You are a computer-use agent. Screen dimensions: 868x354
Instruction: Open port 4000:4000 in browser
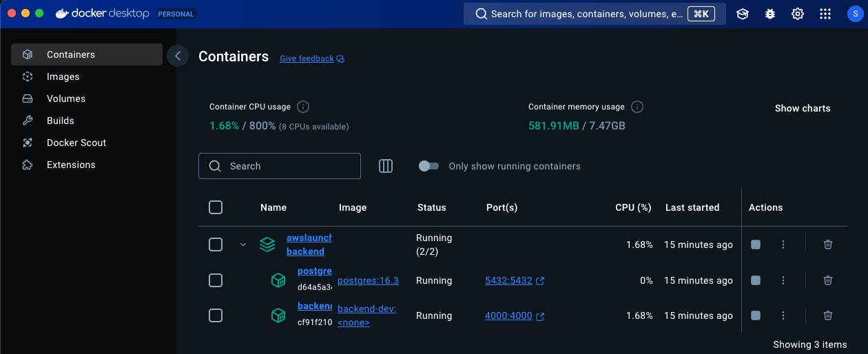(x=515, y=315)
